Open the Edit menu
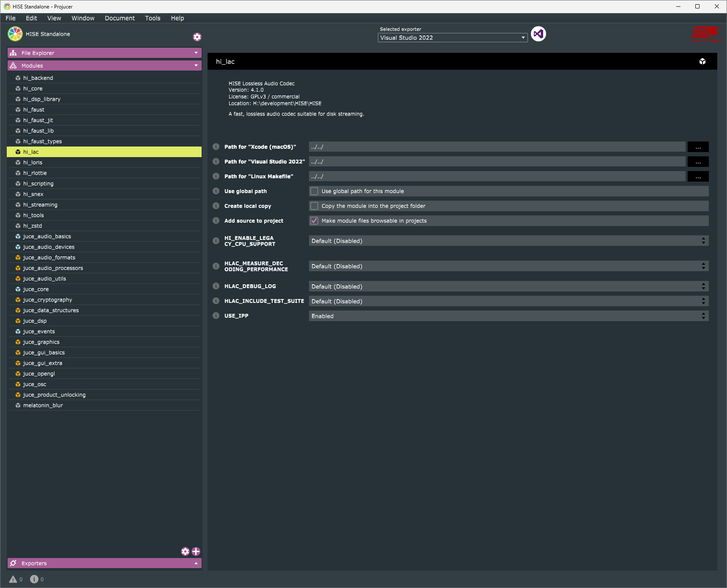This screenshot has width=727, height=588. (x=31, y=18)
